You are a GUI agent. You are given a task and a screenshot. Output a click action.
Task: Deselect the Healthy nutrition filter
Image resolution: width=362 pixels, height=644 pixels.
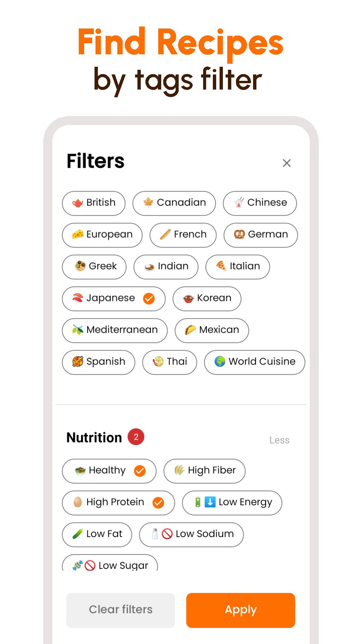(109, 471)
